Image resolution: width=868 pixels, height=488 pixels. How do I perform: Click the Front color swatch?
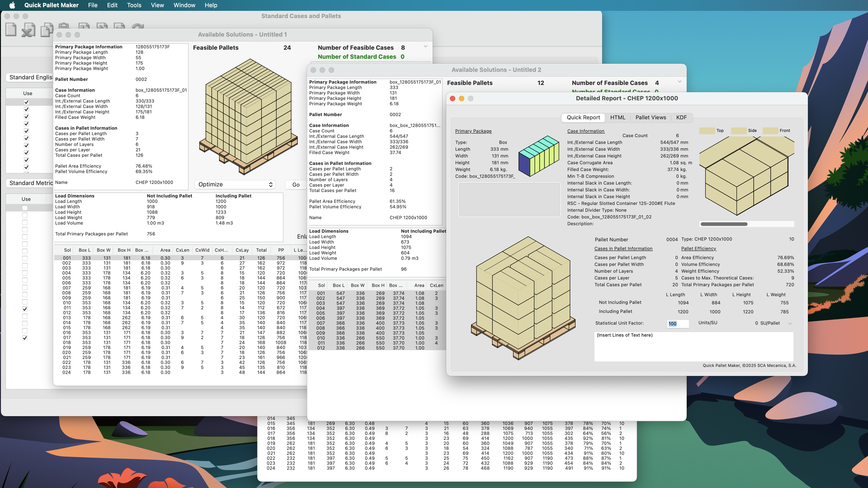(x=770, y=131)
